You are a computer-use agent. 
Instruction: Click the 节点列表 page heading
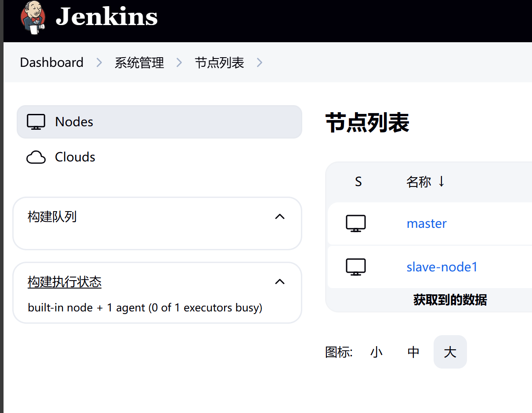pyautogui.click(x=367, y=122)
